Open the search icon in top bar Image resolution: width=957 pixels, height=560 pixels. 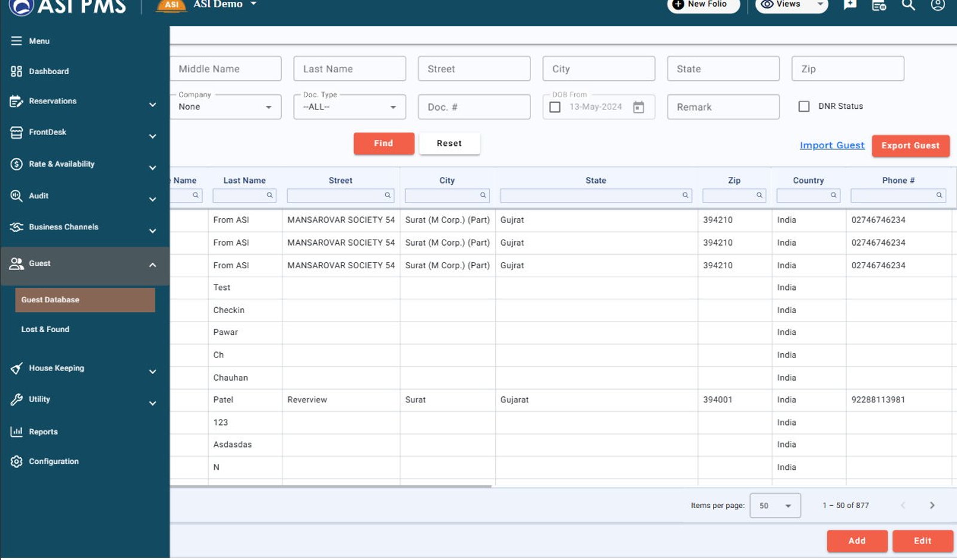pyautogui.click(x=909, y=5)
